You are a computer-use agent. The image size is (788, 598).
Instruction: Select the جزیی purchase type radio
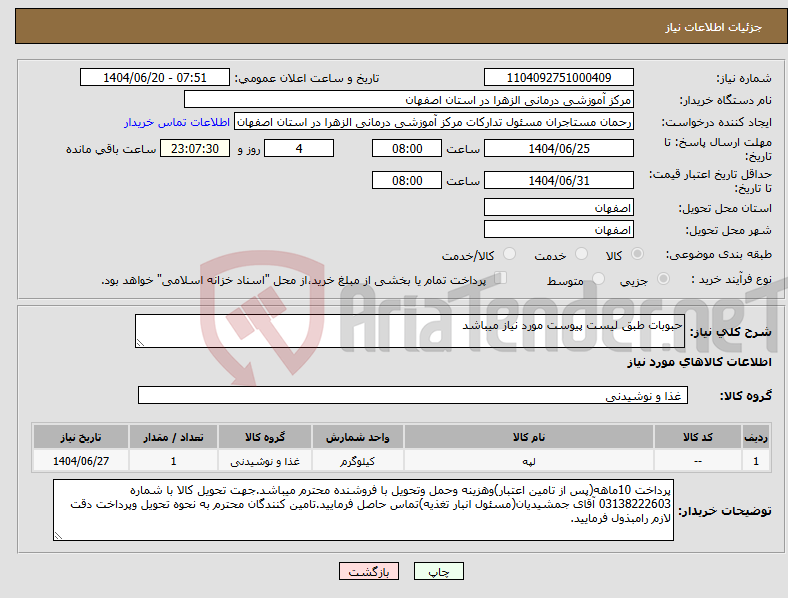click(x=663, y=279)
